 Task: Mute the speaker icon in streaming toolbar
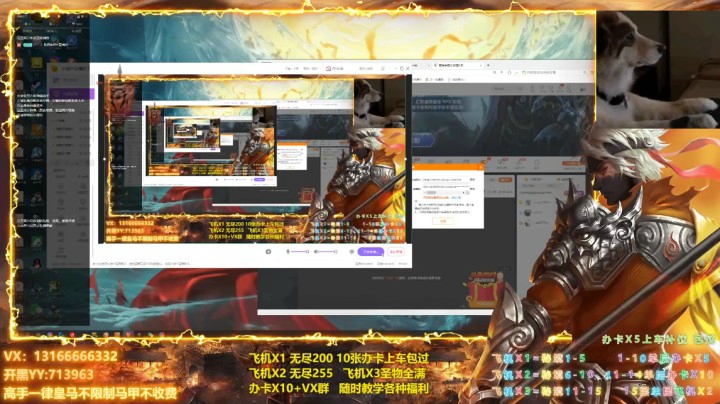316,252
